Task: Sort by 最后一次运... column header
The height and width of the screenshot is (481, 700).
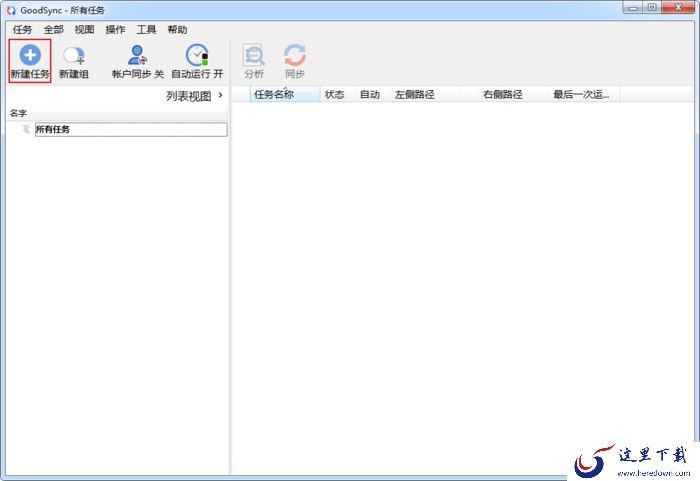Action: pos(584,94)
